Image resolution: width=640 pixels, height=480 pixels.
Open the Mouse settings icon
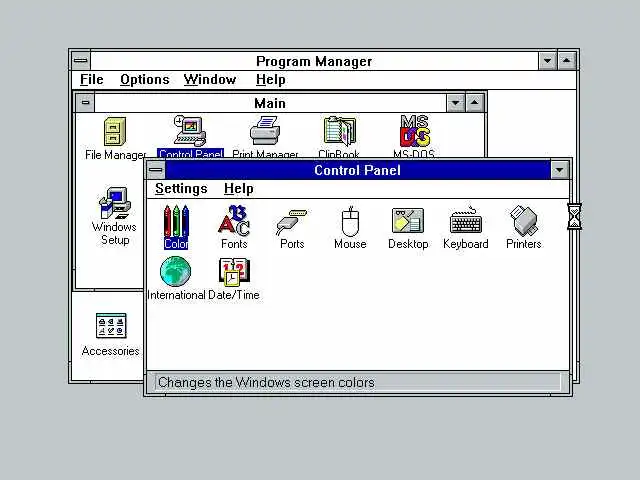[x=350, y=227]
